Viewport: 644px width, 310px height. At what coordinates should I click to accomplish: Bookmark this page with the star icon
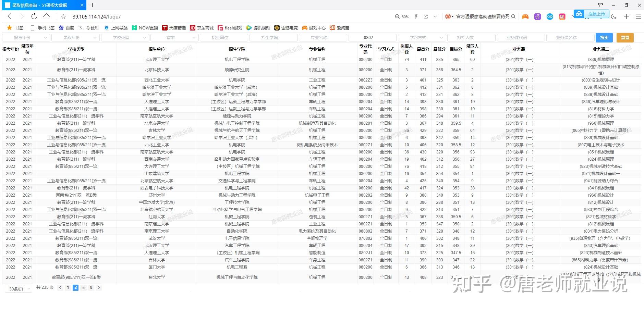pyautogui.click(x=63, y=16)
